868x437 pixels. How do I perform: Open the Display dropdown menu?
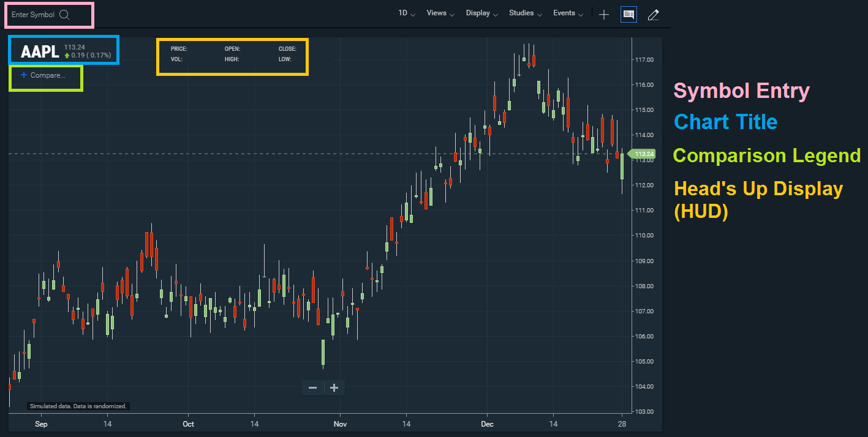pyautogui.click(x=482, y=13)
